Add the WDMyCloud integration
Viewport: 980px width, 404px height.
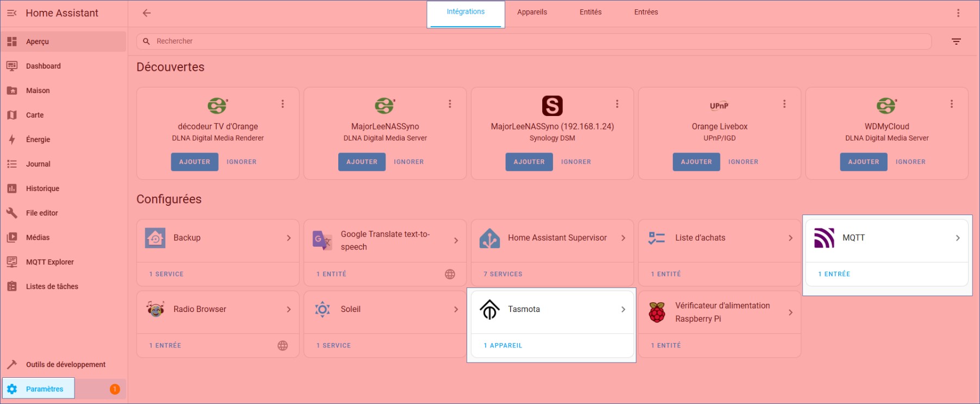click(x=864, y=162)
